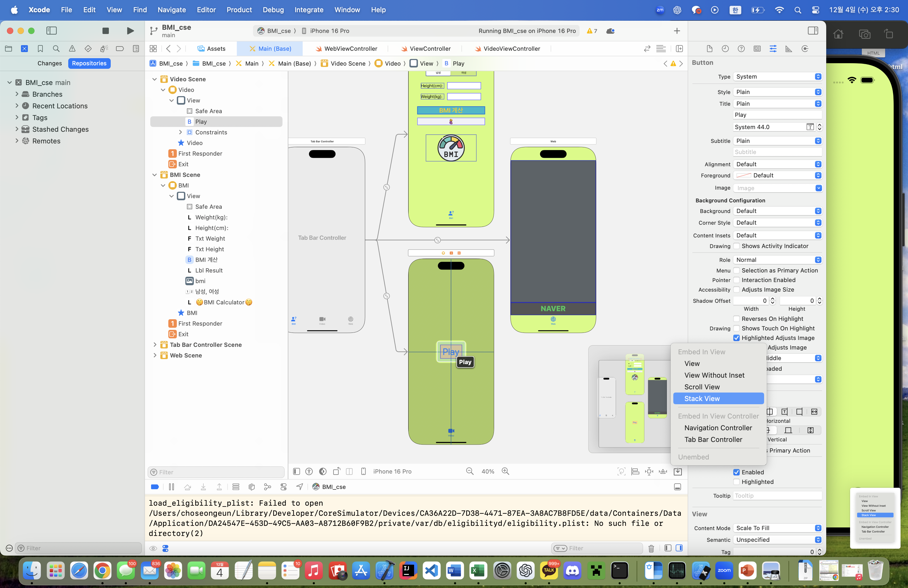Click the Embed In button on canvas bar
The width and height of the screenshot is (908, 588).
pos(678,472)
